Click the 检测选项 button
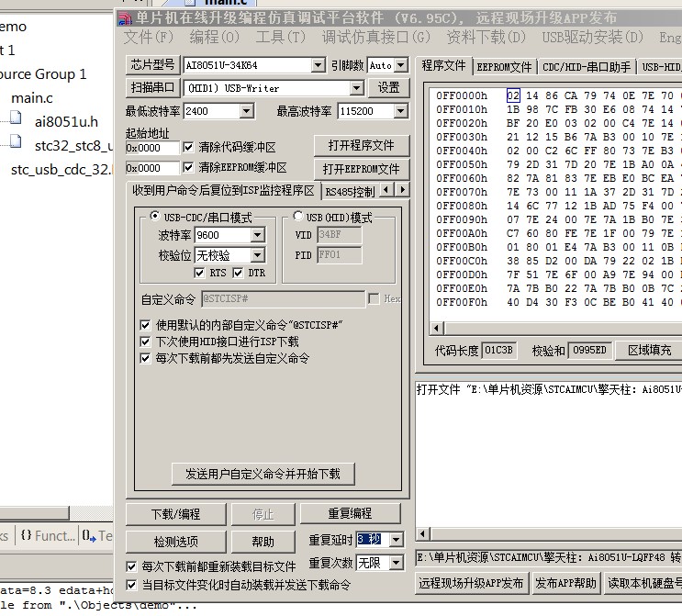The height and width of the screenshot is (616, 682). pyautogui.click(x=175, y=542)
